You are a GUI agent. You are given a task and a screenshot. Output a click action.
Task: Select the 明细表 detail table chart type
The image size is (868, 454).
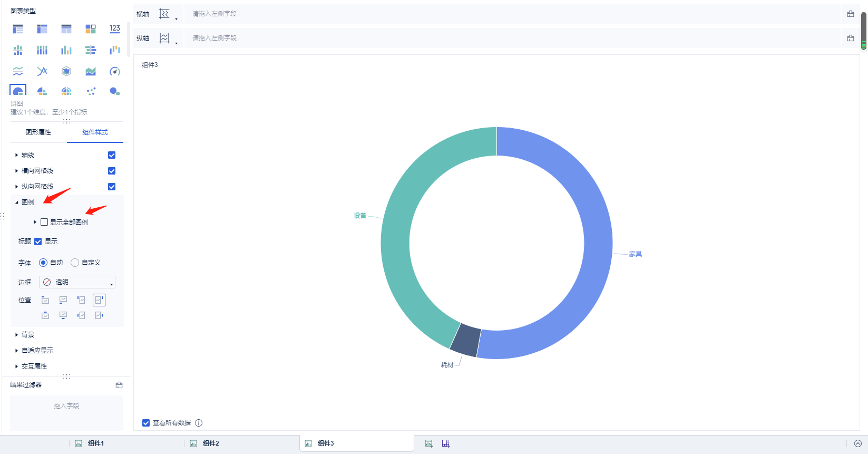pyautogui.click(x=66, y=29)
